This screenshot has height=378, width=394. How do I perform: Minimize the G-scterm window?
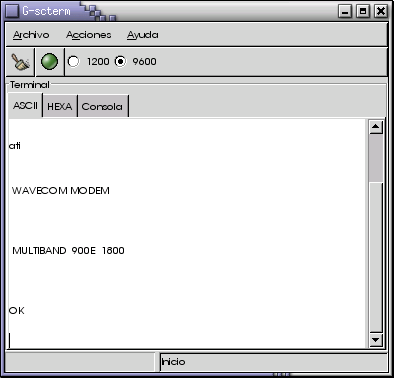click(345, 11)
